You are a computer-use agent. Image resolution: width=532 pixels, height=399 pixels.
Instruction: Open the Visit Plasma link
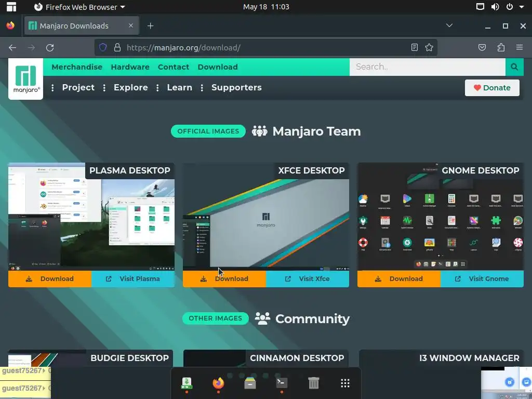[133, 279]
